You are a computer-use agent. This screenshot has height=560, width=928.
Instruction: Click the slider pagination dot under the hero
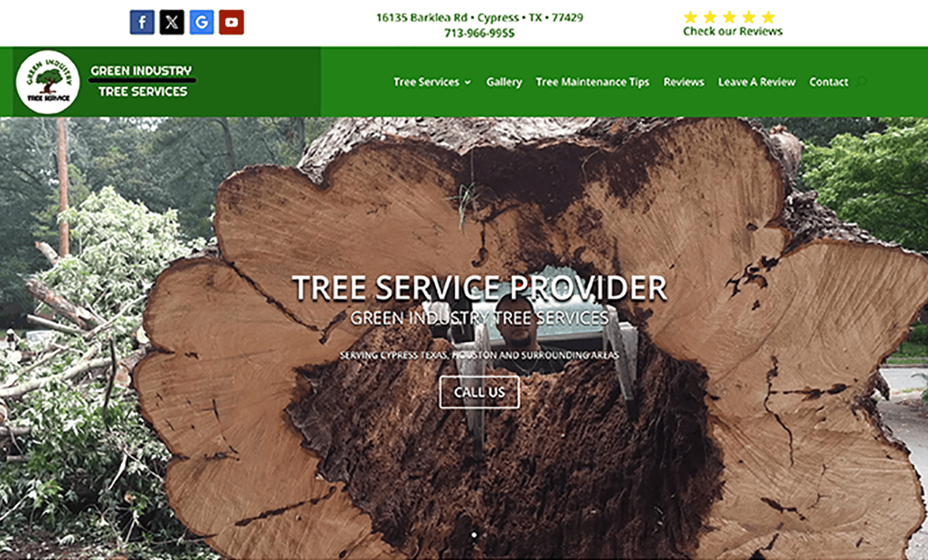[473, 535]
